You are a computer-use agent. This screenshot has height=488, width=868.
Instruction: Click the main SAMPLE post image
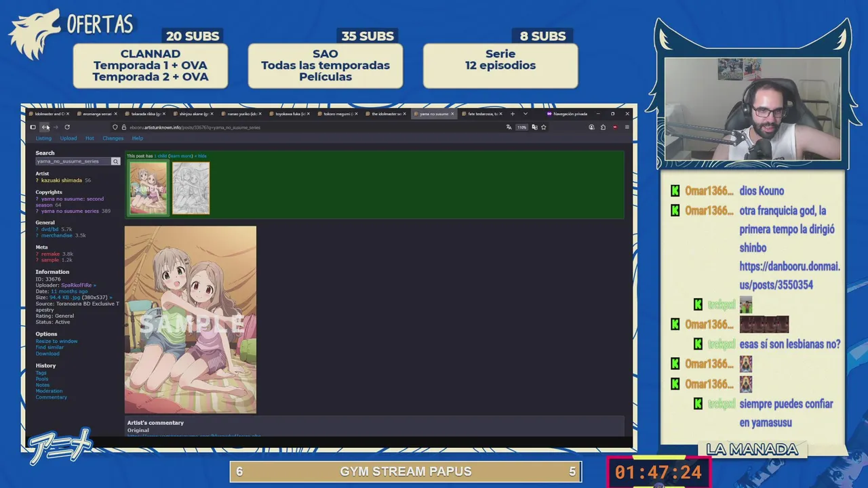point(191,320)
